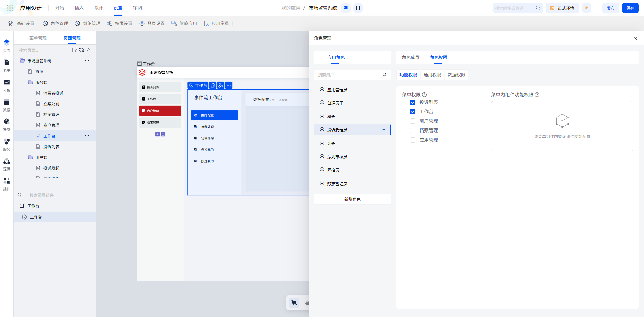The width and height of the screenshot is (644, 317).
Task: Open the 表单 (Forms) sidebar icon
Action: coord(7,65)
